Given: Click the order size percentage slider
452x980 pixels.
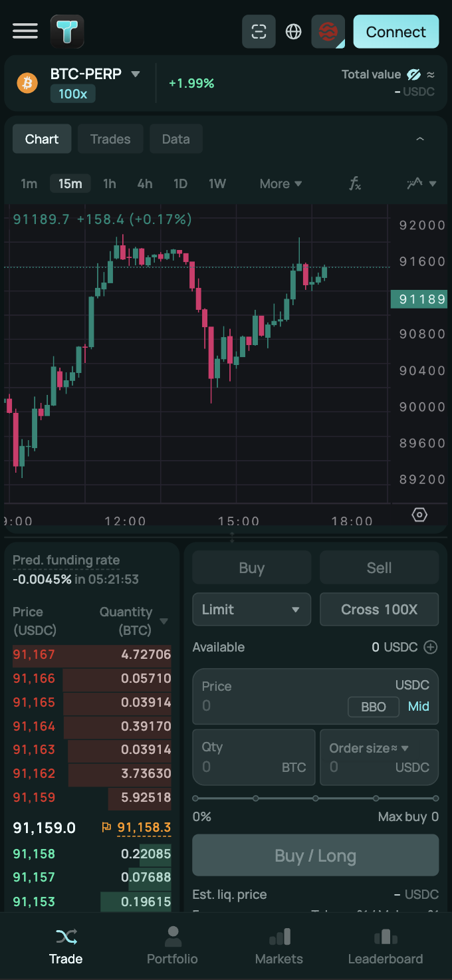Looking at the screenshot, I should coord(315,798).
